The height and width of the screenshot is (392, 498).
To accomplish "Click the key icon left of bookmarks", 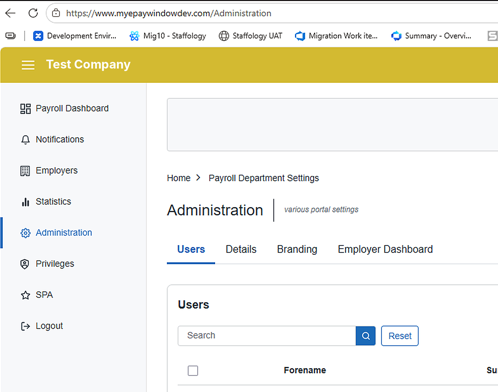I will (x=10, y=36).
